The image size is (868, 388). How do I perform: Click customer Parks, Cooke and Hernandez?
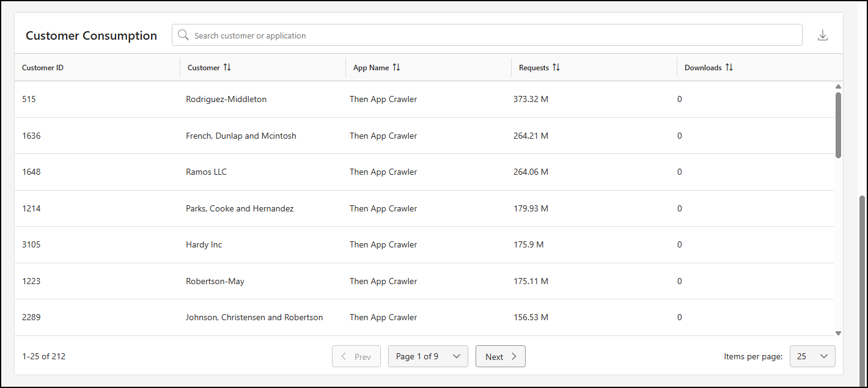[x=240, y=208]
